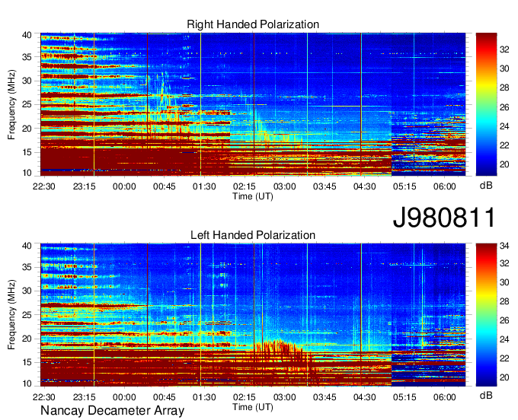Select the J980811 observation label
Image resolution: width=518 pixels, height=420 pixels.
coord(444,218)
